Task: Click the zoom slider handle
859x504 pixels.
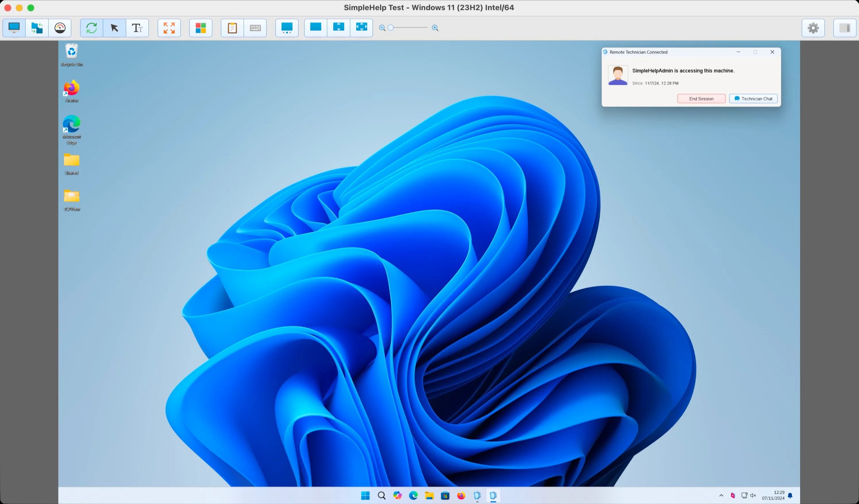Action: (x=391, y=28)
